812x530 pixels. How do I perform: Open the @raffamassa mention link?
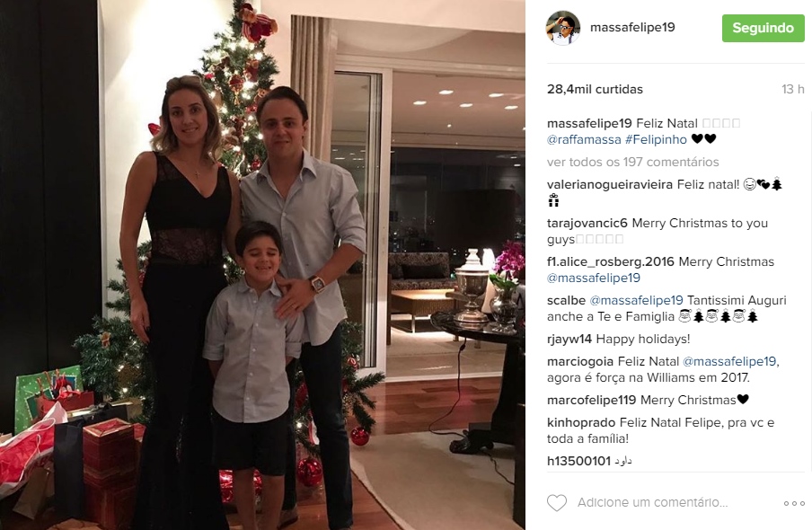[x=584, y=139]
